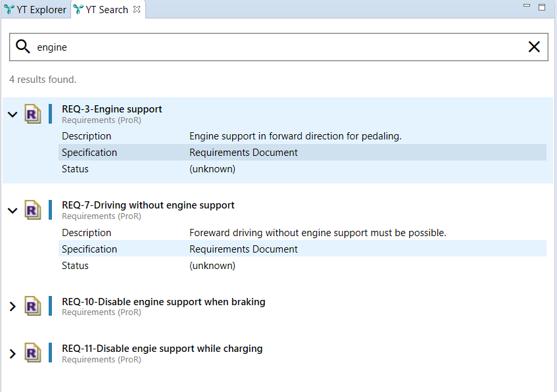Minimize the search view panel

coord(527,6)
